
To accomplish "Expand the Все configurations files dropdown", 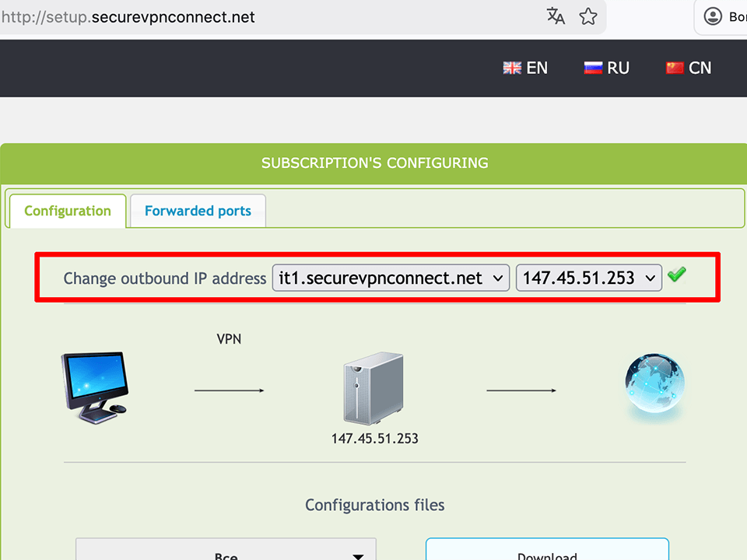I will click(x=226, y=552).
